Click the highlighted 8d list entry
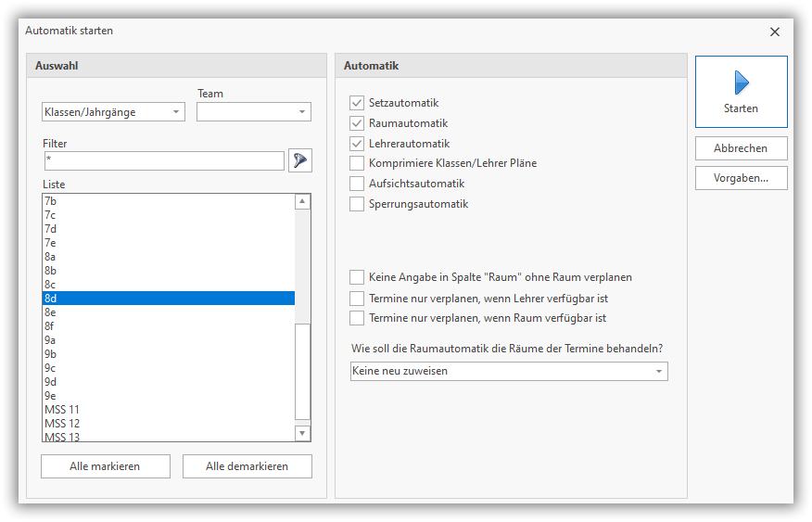 click(x=169, y=299)
